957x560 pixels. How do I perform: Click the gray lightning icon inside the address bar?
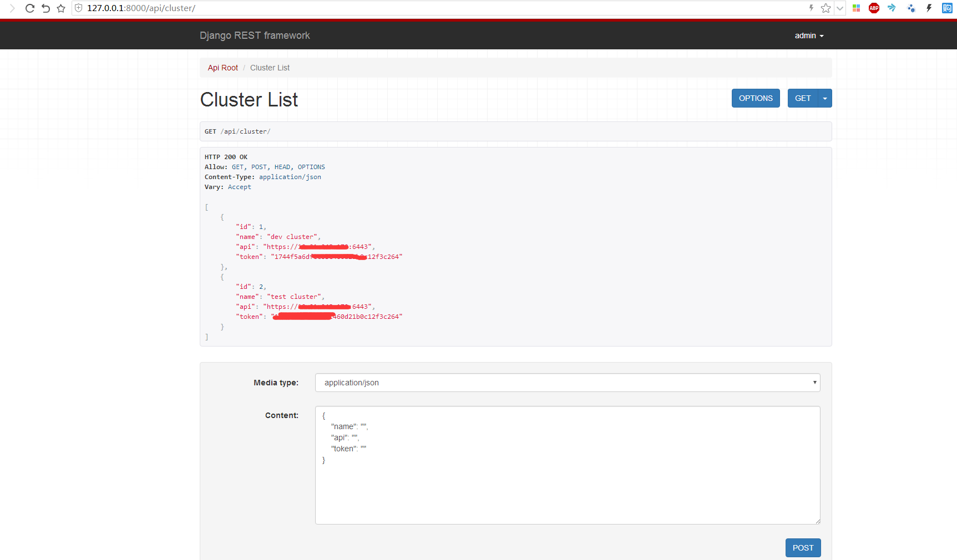tap(811, 8)
